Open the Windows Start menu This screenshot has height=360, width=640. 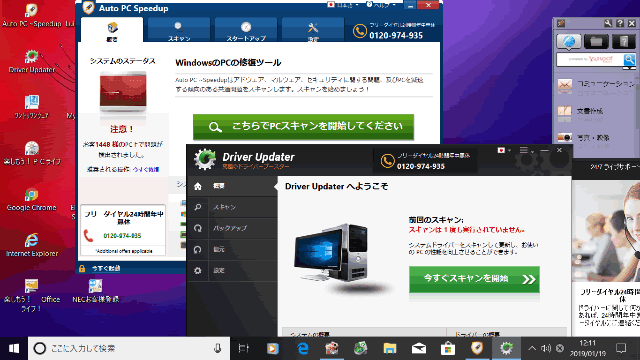[13, 348]
